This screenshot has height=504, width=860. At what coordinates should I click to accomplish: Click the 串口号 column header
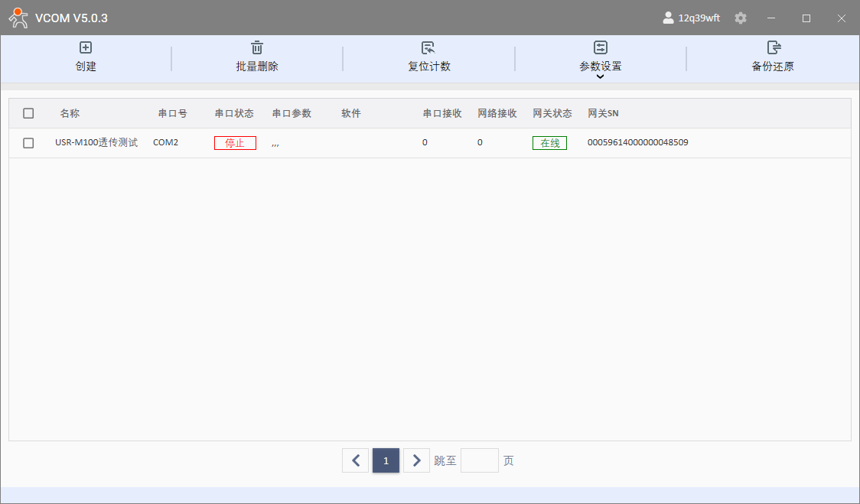(173, 113)
